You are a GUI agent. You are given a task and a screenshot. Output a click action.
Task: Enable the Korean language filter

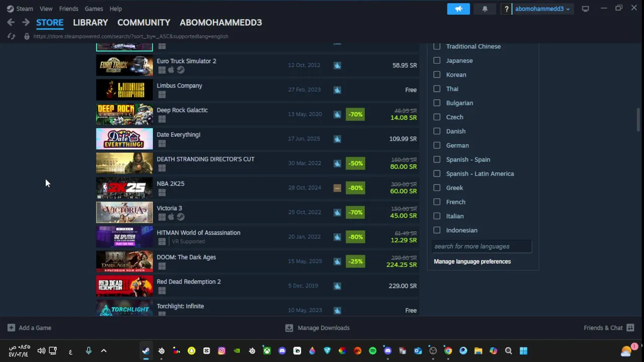pos(437,74)
